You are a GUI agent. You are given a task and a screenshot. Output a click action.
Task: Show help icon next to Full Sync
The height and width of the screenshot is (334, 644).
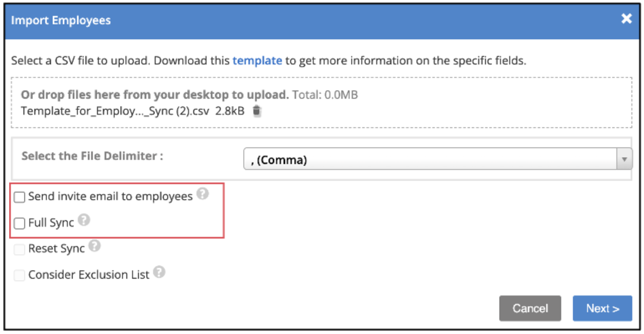(x=84, y=220)
